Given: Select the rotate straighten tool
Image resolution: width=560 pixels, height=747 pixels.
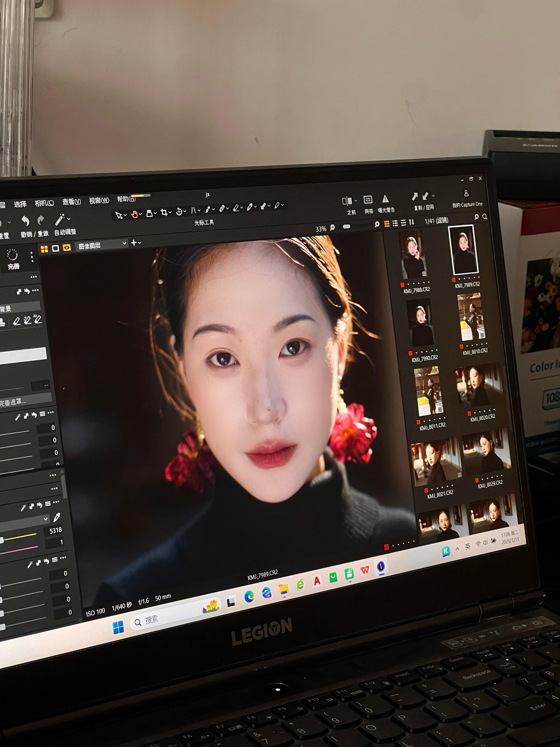Looking at the screenshot, I should [180, 212].
